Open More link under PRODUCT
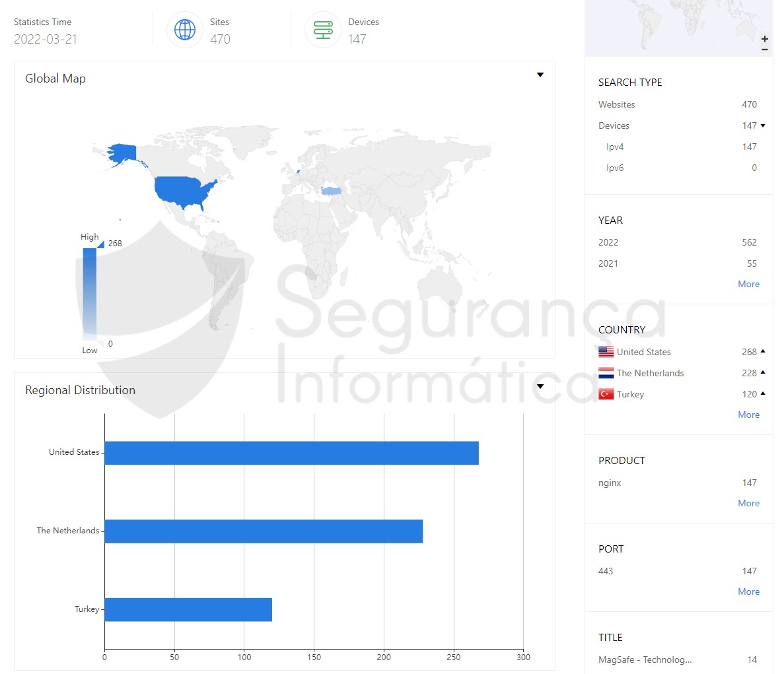 pos(748,503)
